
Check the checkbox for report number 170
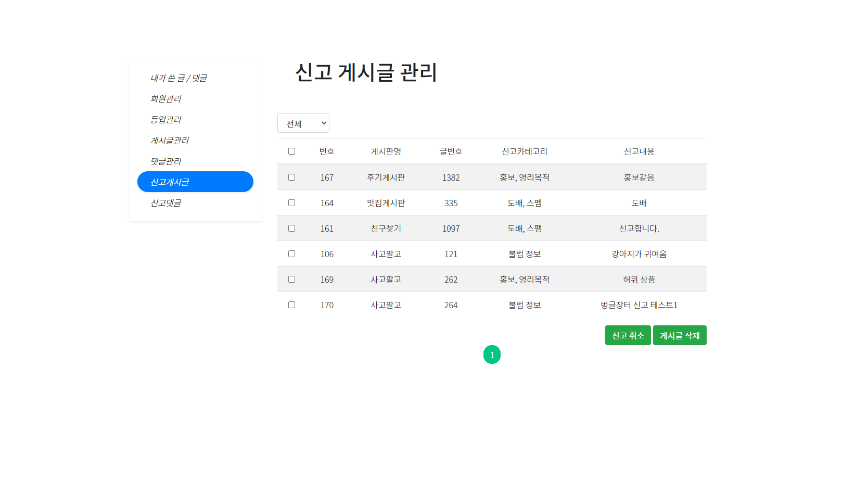click(x=291, y=305)
